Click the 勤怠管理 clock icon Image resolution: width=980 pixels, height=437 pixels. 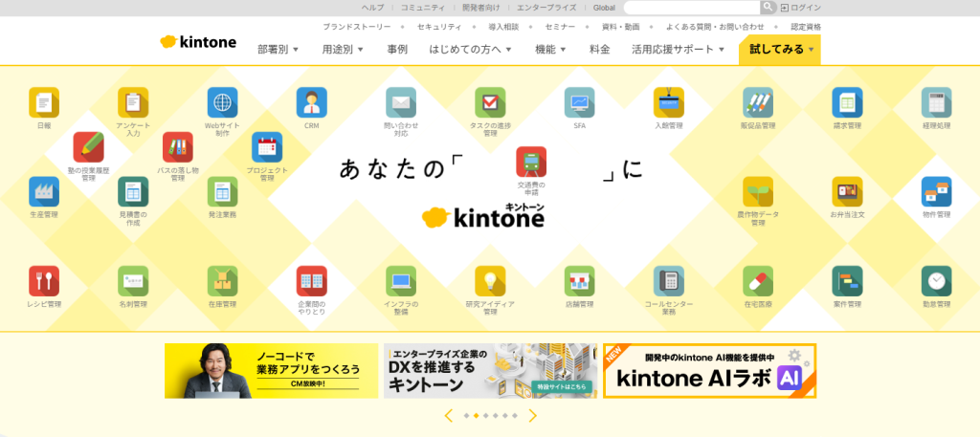[937, 281]
